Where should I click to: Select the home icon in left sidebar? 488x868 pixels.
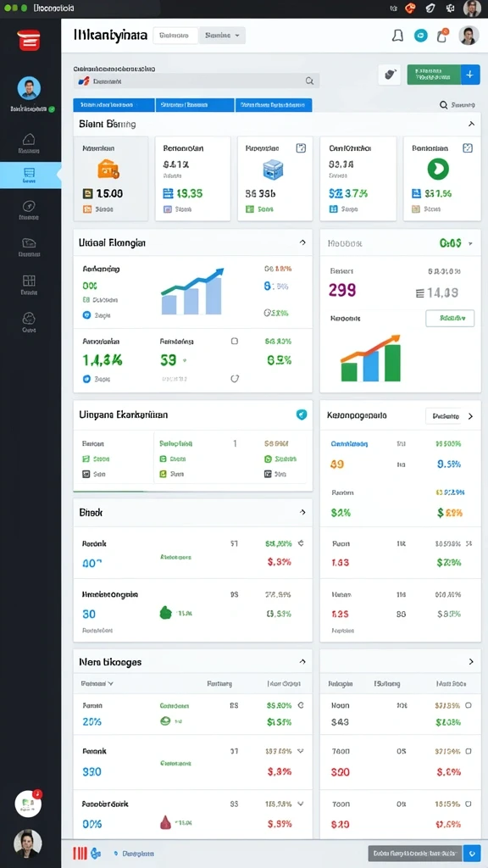pos(29,139)
